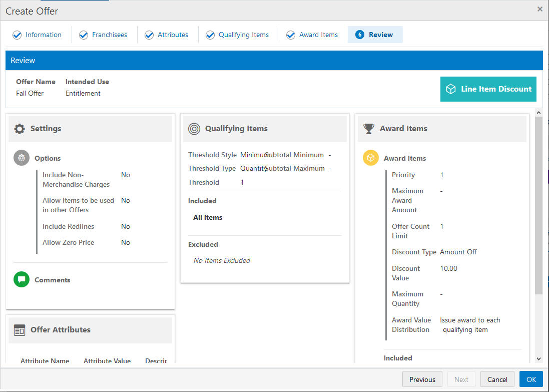Select the Review step tab
Image resolution: width=549 pixels, height=392 pixels.
pos(375,35)
